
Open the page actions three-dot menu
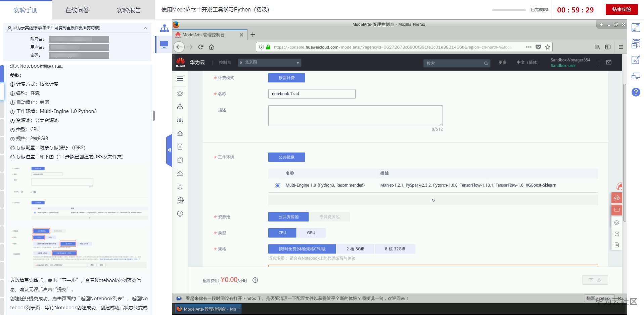pos(529,47)
